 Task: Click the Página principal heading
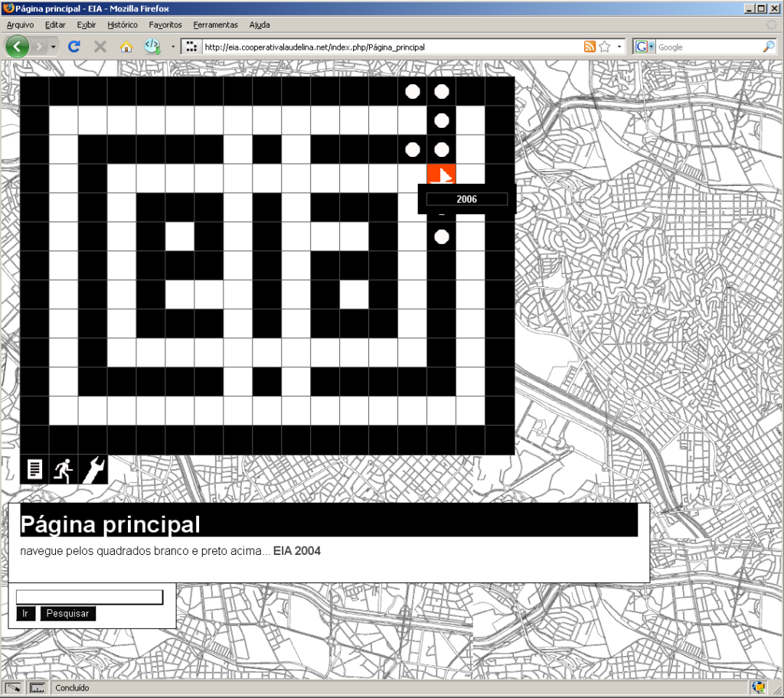[110, 524]
